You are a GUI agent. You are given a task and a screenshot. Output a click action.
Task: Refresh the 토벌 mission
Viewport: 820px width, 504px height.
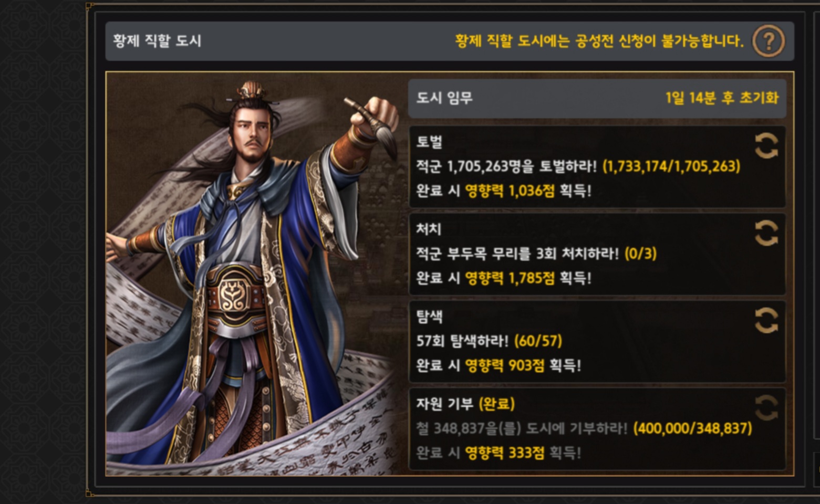click(x=766, y=145)
